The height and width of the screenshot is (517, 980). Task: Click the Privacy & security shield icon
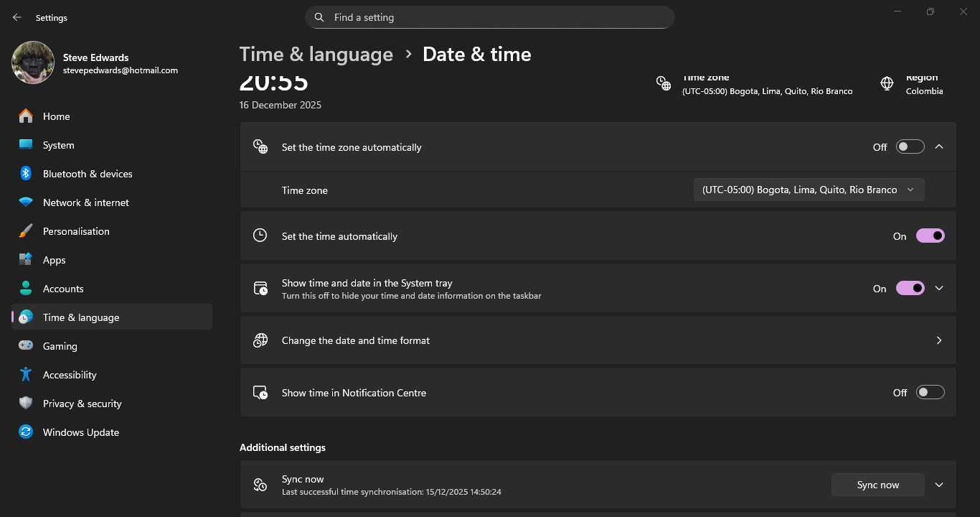[26, 404]
